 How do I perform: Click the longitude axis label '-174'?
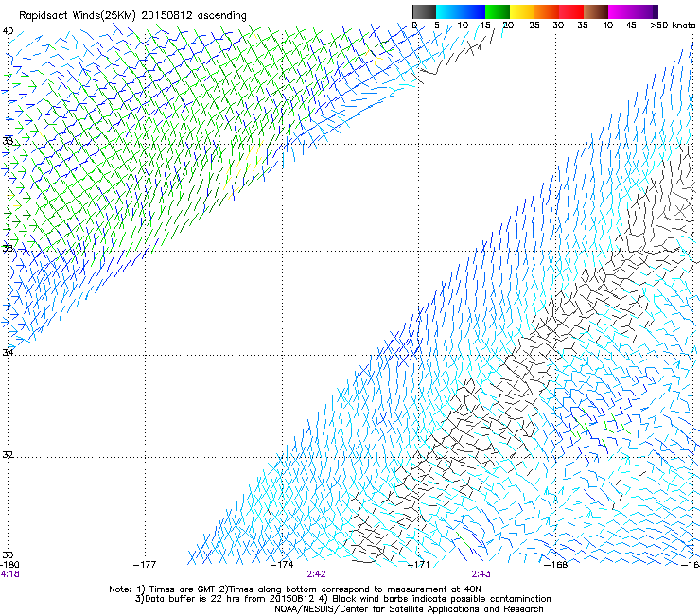(x=282, y=565)
